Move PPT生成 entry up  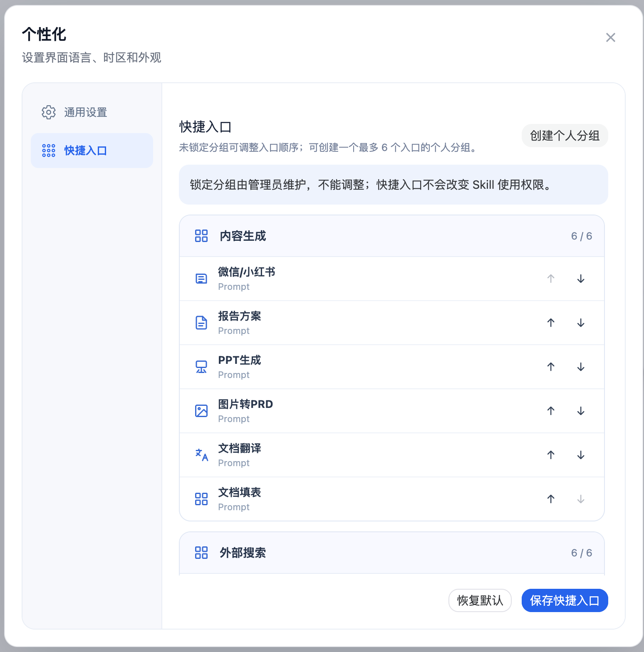pyautogui.click(x=551, y=367)
